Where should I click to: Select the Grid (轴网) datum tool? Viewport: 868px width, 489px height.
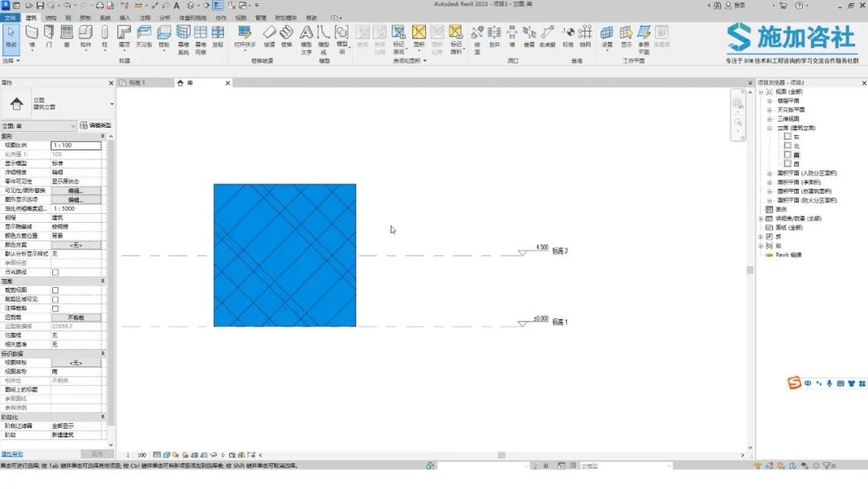[x=586, y=35]
